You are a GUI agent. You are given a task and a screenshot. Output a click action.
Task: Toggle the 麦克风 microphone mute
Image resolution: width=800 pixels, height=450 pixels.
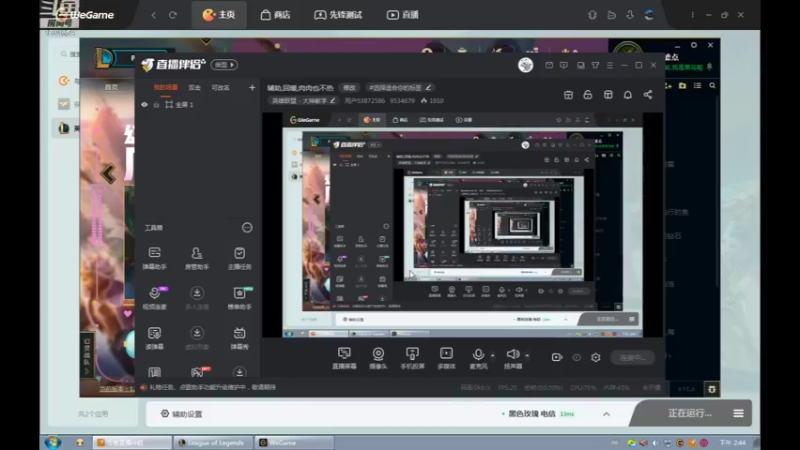pyautogui.click(x=478, y=358)
